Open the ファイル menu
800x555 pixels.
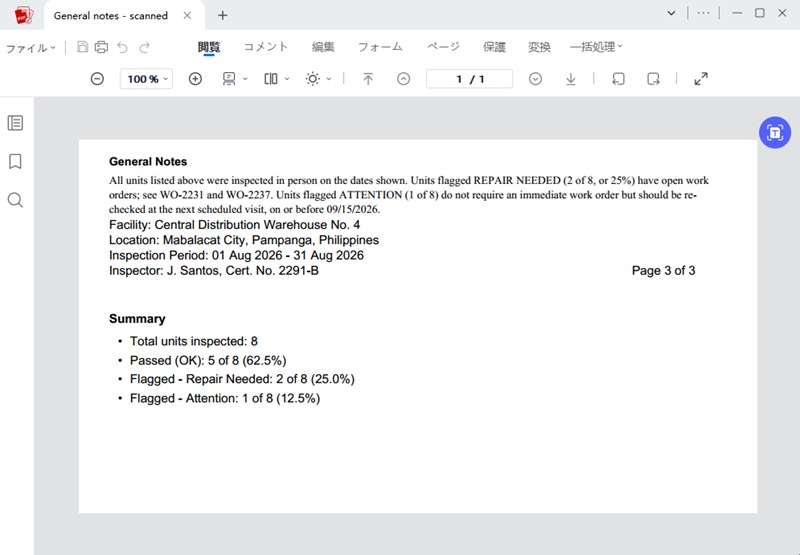coord(31,48)
